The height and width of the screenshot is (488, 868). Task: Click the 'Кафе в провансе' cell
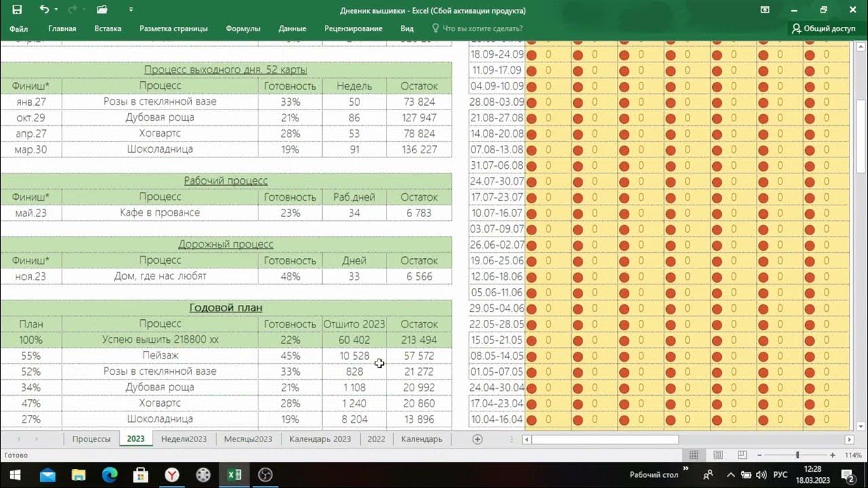coord(160,213)
